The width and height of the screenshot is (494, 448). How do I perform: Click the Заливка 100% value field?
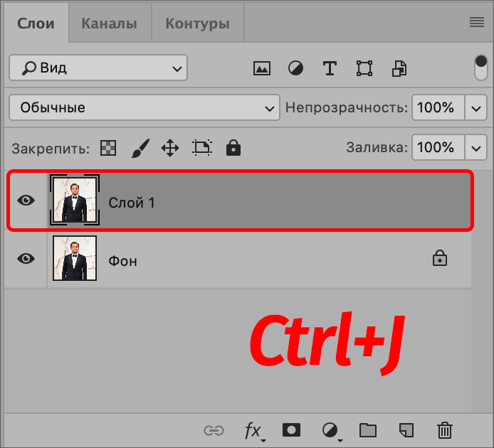click(x=438, y=147)
